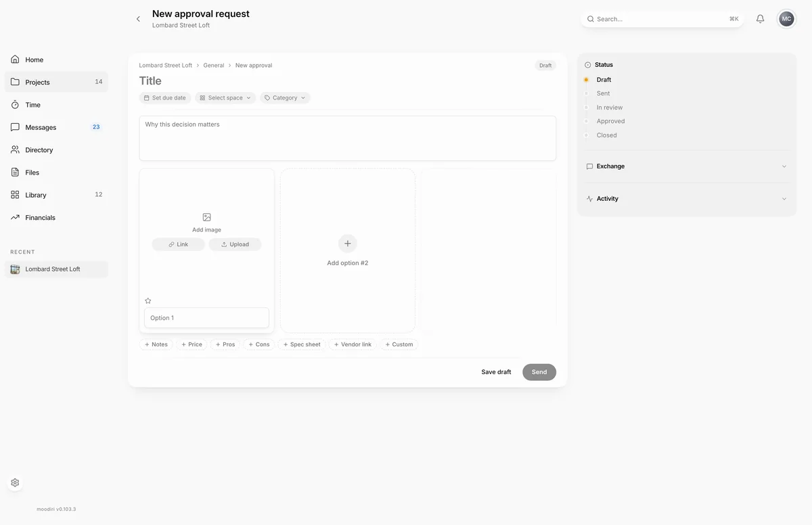Open Directory in the sidebar

click(x=56, y=150)
